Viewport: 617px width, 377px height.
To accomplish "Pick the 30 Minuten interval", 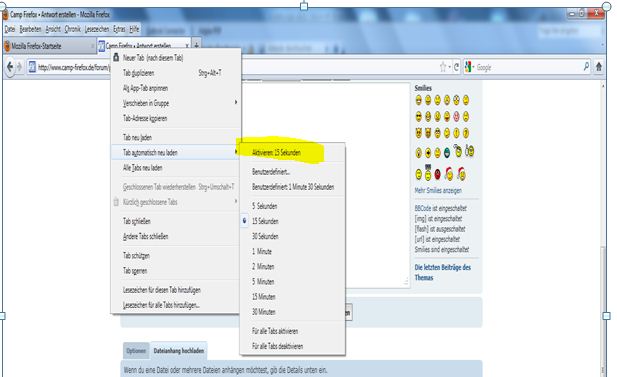I will click(292, 312).
